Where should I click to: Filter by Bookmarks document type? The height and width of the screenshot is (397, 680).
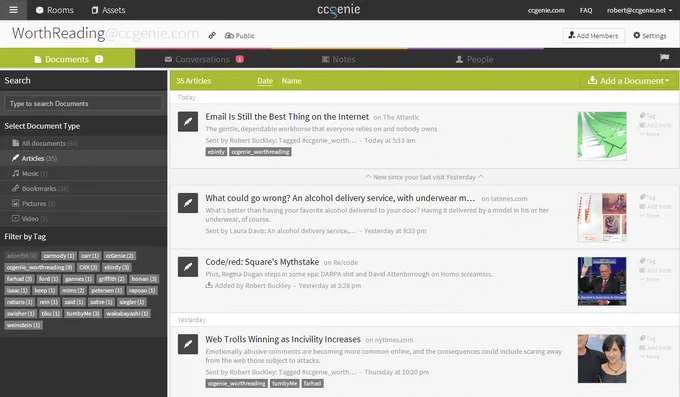coord(83,188)
